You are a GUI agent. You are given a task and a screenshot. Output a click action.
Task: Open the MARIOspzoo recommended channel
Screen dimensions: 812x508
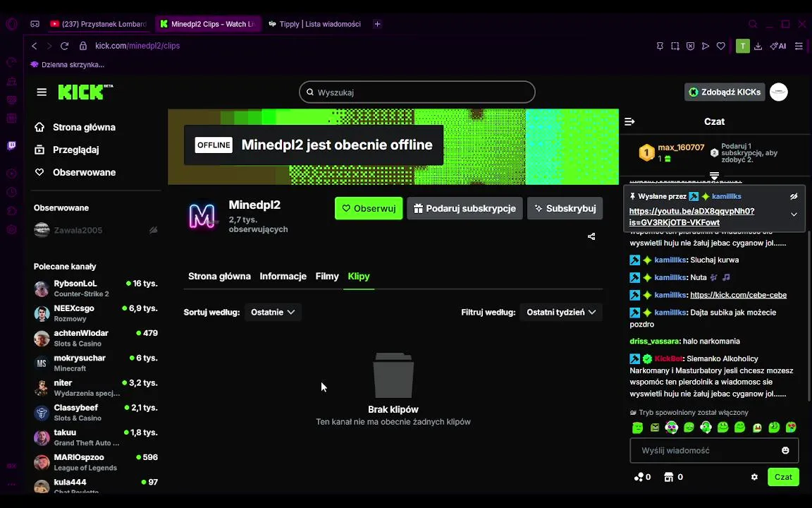(x=95, y=462)
